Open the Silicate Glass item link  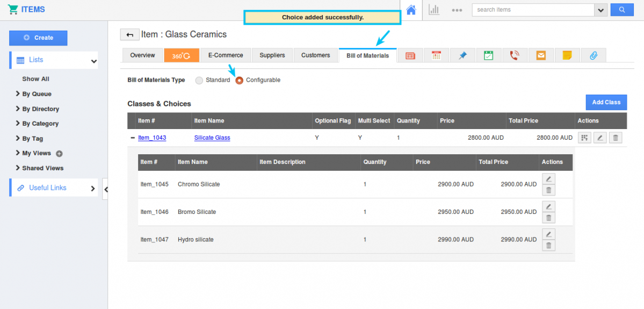pyautogui.click(x=212, y=138)
